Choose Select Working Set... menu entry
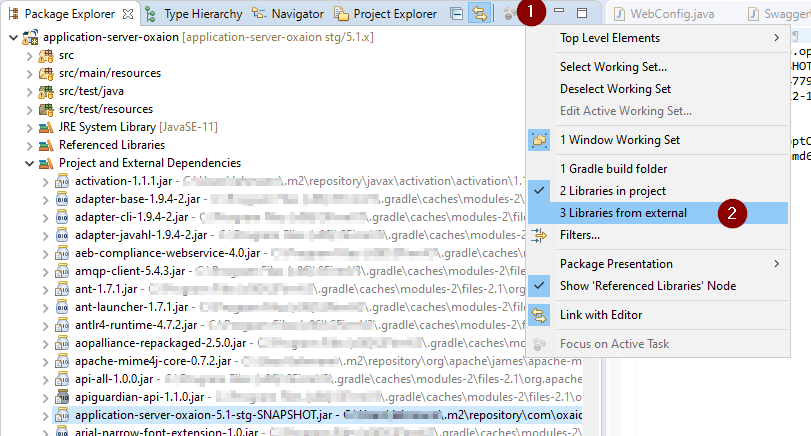Viewport: 811px width, 436px height. point(613,67)
